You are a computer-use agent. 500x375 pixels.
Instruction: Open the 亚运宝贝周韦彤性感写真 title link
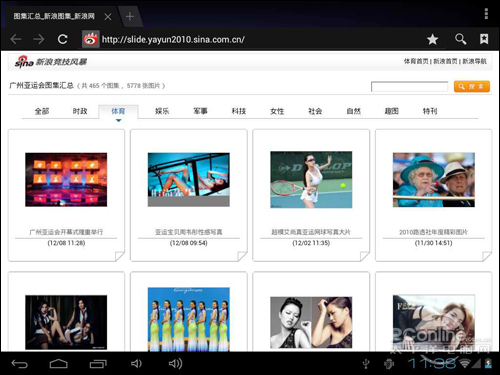(x=189, y=232)
